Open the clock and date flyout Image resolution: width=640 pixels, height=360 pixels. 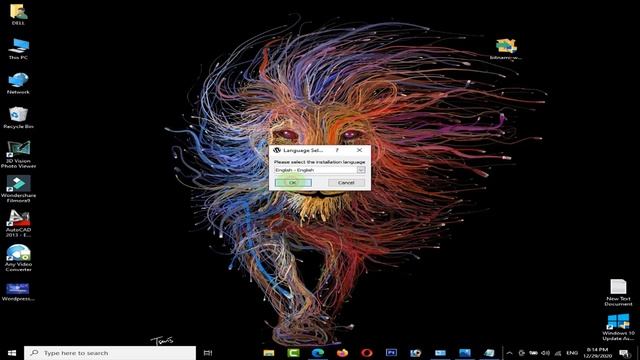click(597, 353)
